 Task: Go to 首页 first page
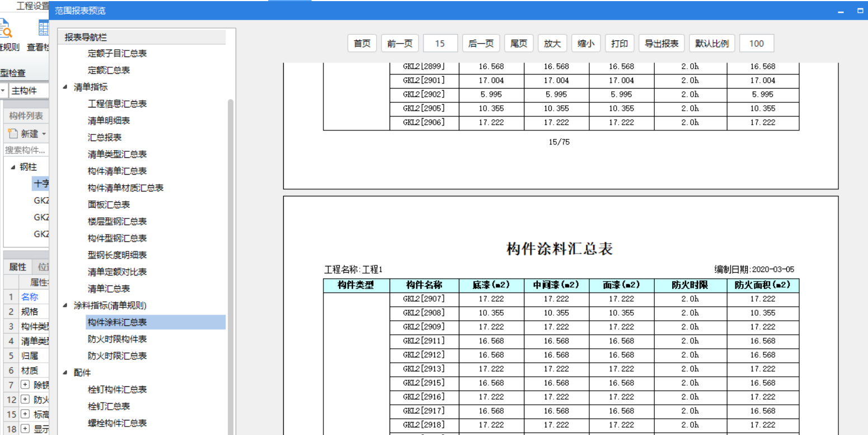[x=362, y=44]
